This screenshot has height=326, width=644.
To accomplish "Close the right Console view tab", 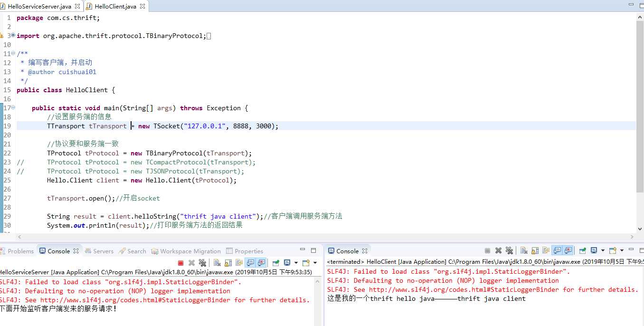I will click(365, 251).
